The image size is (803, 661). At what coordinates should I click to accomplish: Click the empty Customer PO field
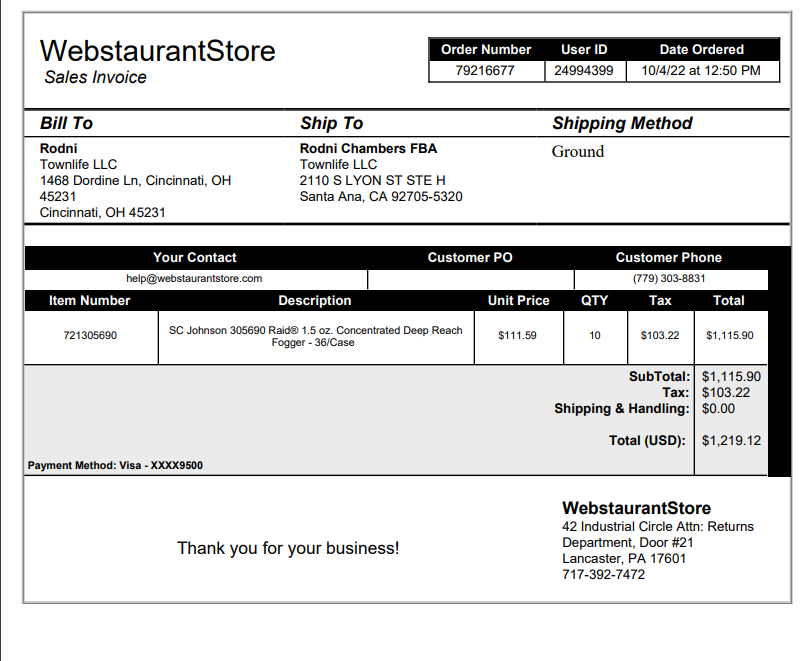471,280
